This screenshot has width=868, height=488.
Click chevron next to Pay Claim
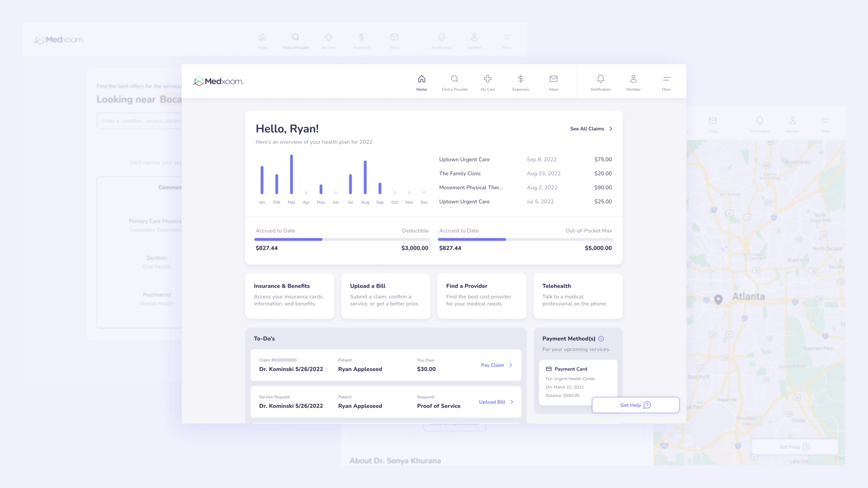511,365
